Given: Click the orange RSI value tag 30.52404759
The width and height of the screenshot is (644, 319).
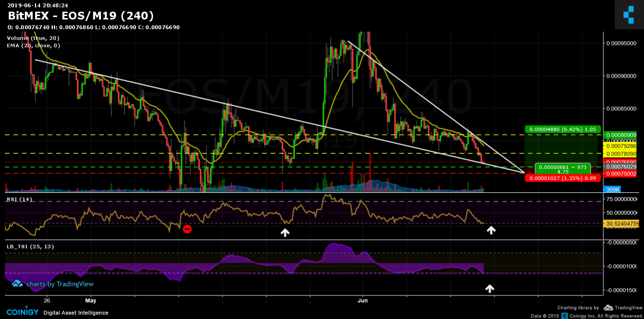Looking at the screenshot, I should 620,224.
